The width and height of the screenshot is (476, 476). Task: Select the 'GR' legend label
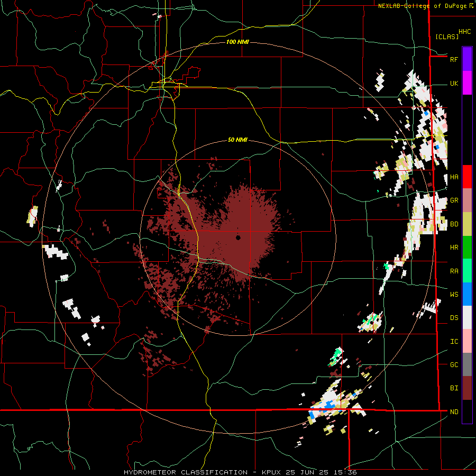coord(454,200)
